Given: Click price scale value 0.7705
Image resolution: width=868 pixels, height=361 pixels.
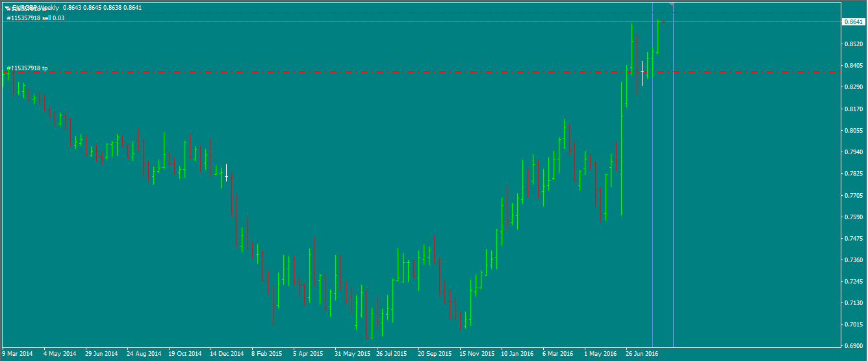Looking at the screenshot, I should point(853,195).
